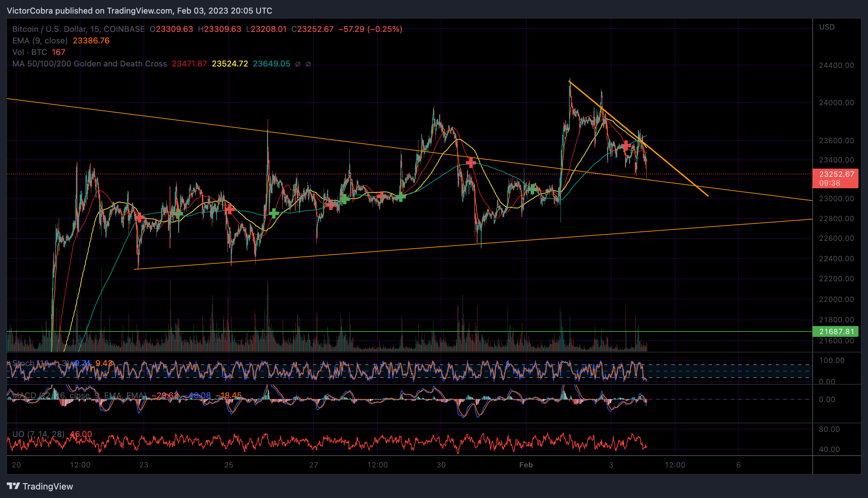The width and height of the screenshot is (868, 498).
Task: Select the green cross marker just after Feb label
Action: coord(532,189)
